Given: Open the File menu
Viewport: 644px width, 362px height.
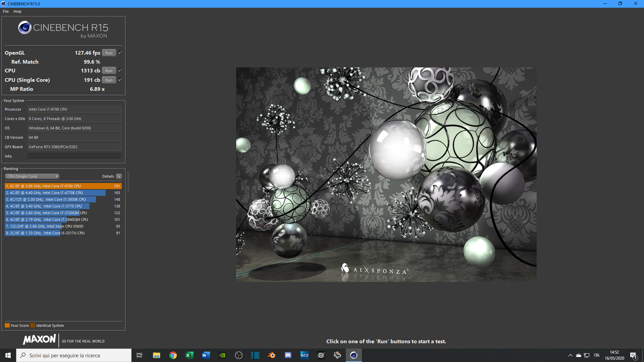Looking at the screenshot, I should click(x=6, y=11).
